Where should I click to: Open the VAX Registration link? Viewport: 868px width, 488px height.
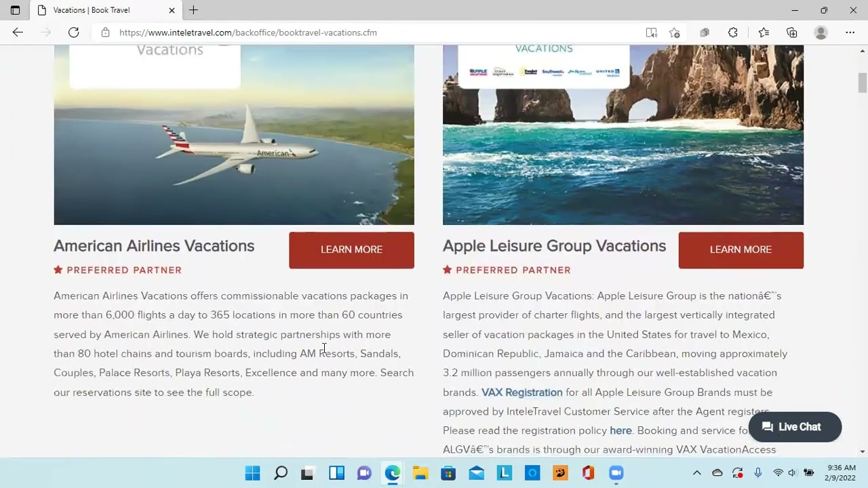coord(521,392)
